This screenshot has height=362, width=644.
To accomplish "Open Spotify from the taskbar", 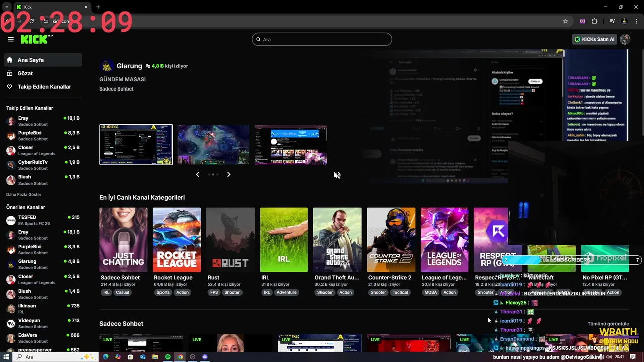I will (x=168, y=357).
